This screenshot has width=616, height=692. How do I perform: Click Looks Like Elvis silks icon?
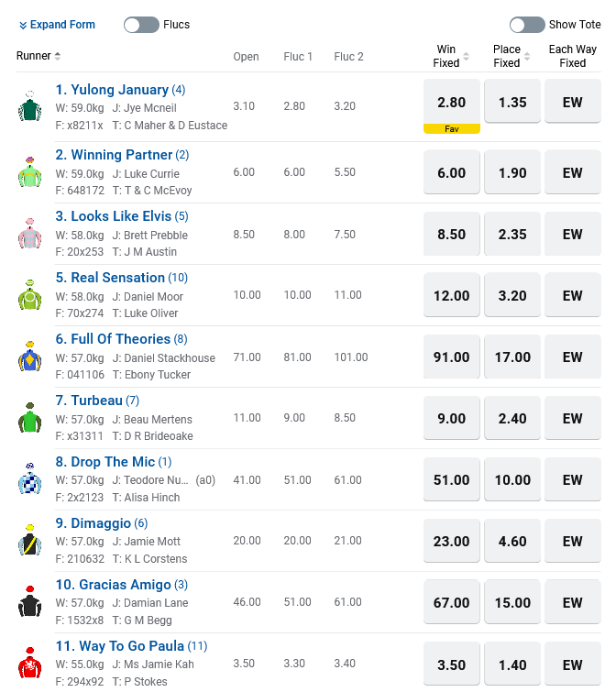tap(30, 234)
